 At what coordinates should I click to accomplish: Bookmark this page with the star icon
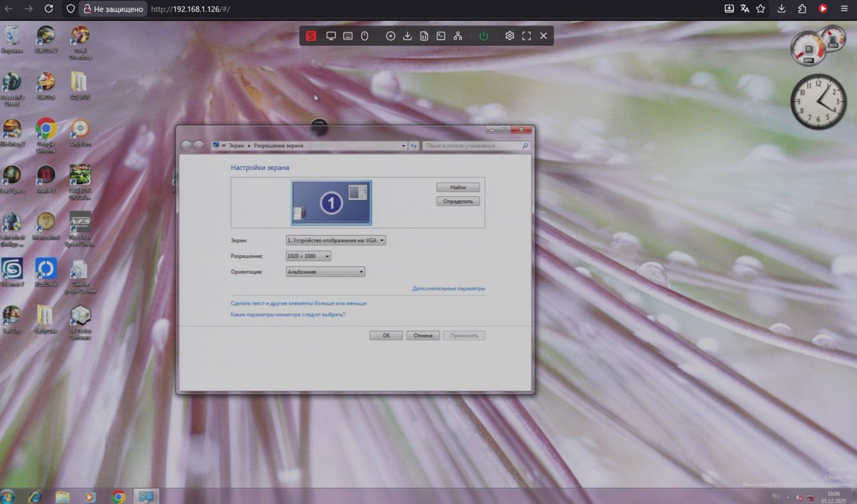[x=761, y=9]
